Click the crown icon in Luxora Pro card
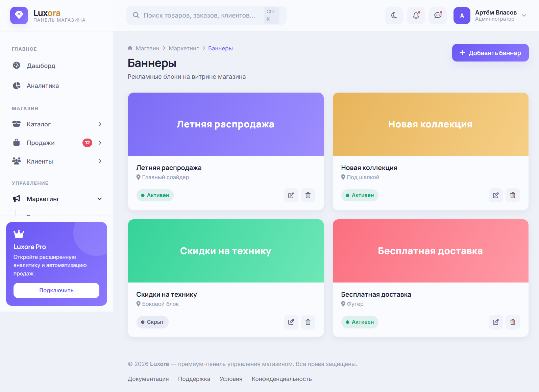Image resolution: width=539 pixels, height=392 pixels. (x=19, y=234)
